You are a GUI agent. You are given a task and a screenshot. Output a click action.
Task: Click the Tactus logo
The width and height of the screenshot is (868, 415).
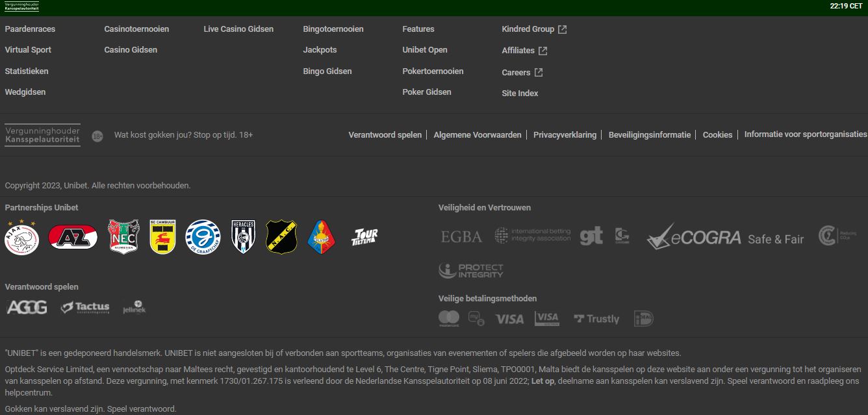pyautogui.click(x=85, y=307)
